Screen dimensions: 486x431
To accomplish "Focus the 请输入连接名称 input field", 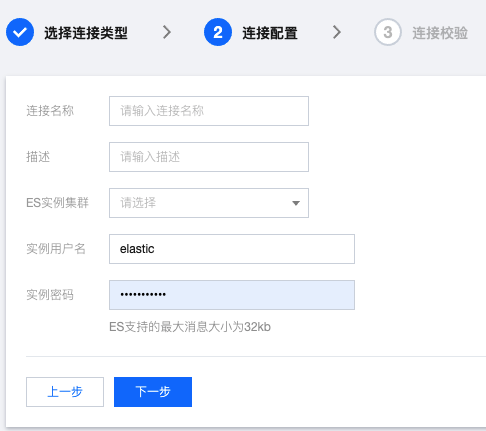I will (209, 111).
